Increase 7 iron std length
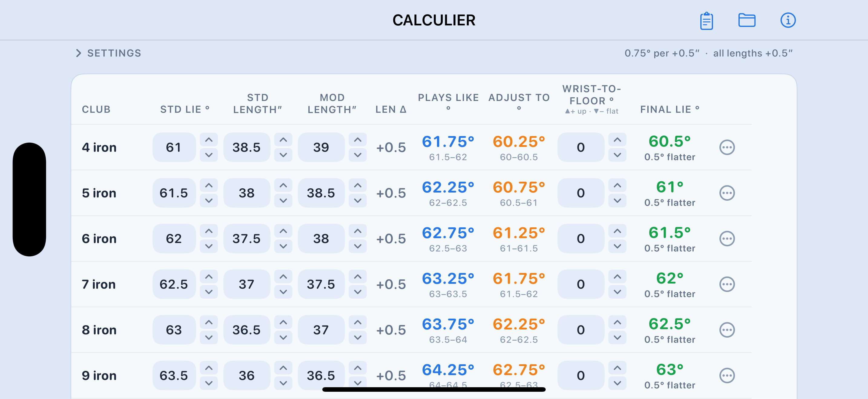Viewport: 868px width, 399px height. click(283, 277)
